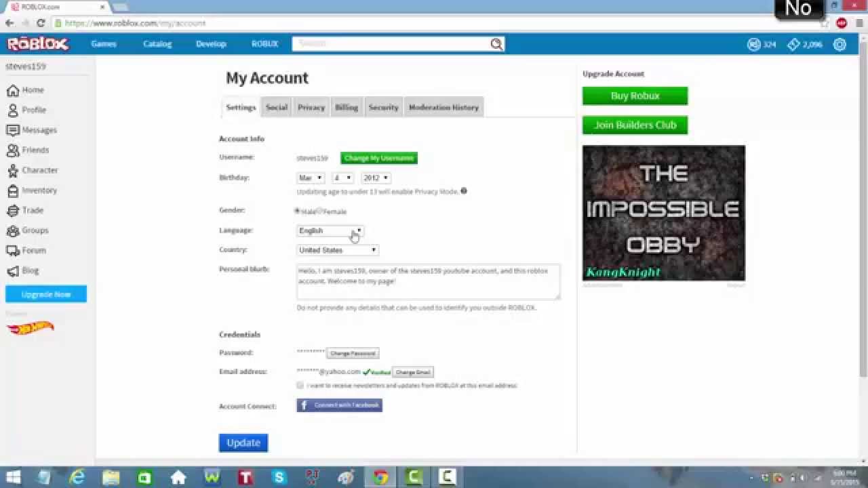Open the birthday day dropdown
Viewport: 868px width, 488px height.
tap(342, 178)
